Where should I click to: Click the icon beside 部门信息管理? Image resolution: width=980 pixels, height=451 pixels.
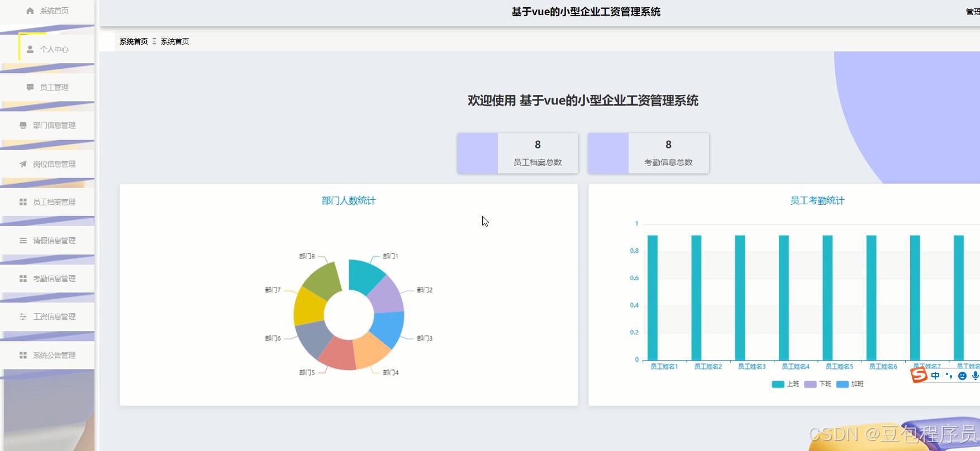23,125
